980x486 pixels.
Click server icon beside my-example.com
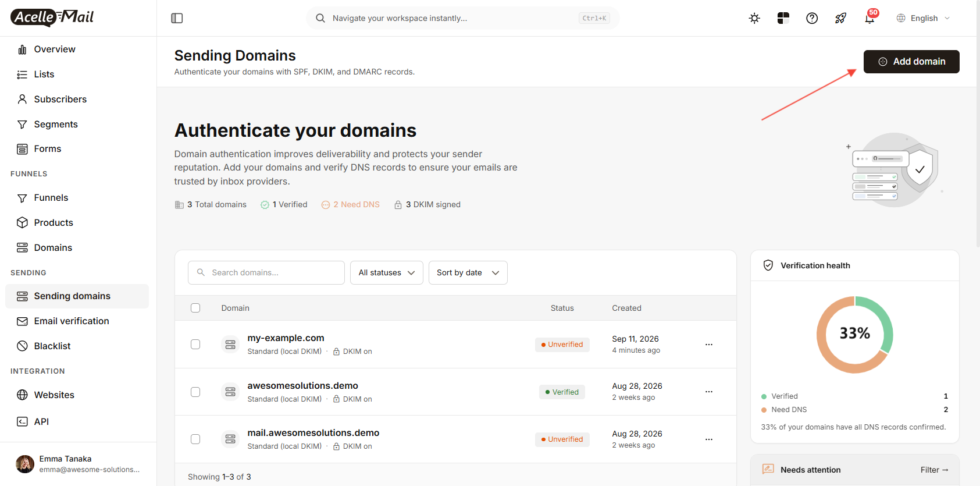tap(230, 345)
